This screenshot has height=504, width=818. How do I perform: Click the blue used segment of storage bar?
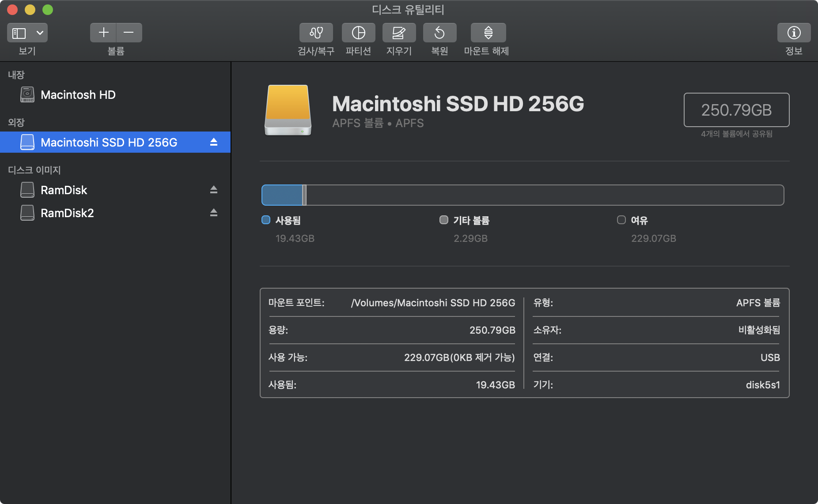point(282,195)
